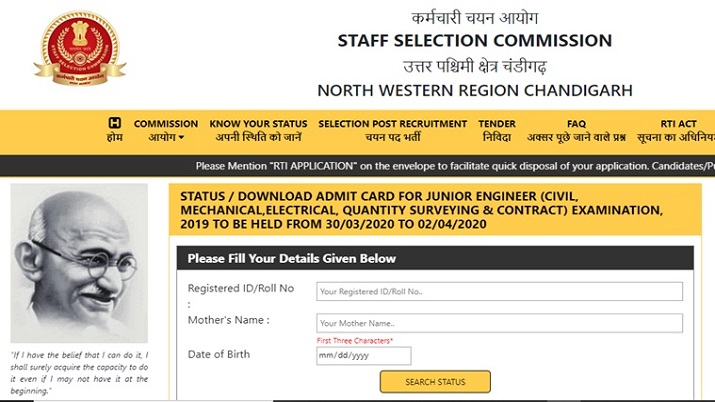Click the Gandhi quote text below portrait
715x402 pixels.
click(80, 372)
